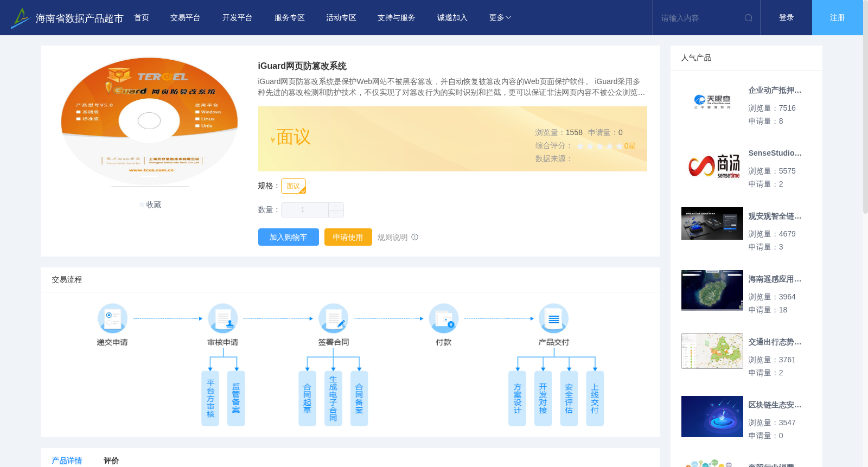Click the 企业动产抵押... product title
The image size is (868, 467).
coord(775,91)
